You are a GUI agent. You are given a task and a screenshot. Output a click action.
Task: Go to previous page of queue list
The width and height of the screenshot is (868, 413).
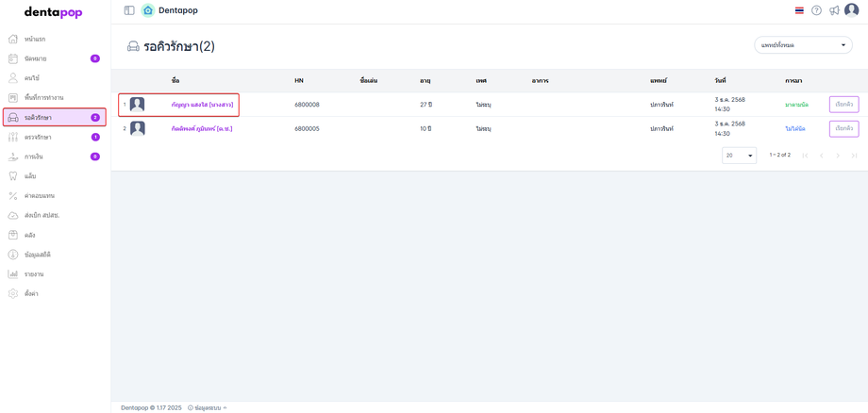coord(822,156)
